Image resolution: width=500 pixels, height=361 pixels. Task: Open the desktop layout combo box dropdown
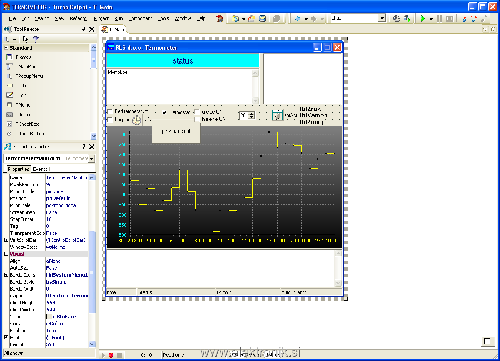pos(382,18)
